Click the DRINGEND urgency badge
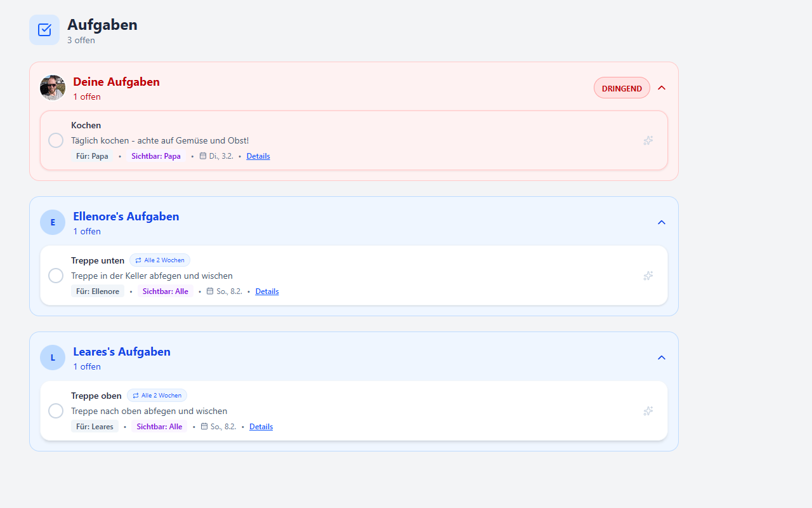Image resolution: width=812 pixels, height=508 pixels. [622, 88]
